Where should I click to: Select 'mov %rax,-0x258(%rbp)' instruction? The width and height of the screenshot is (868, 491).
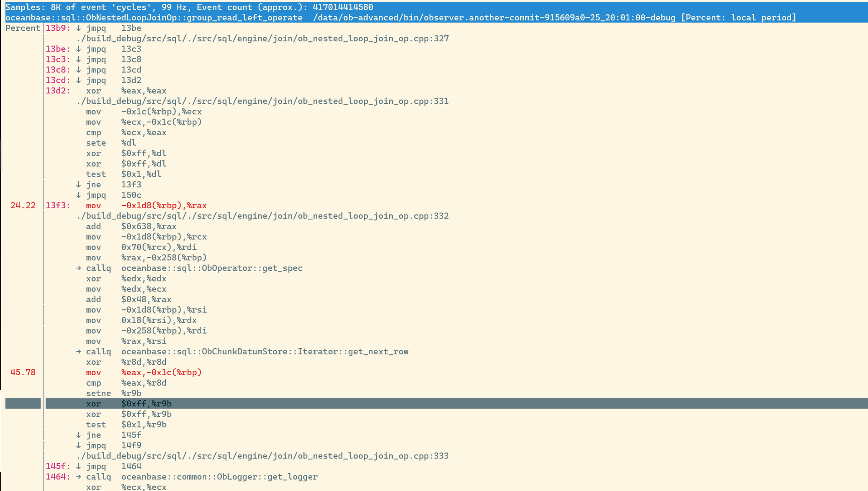[x=146, y=257]
